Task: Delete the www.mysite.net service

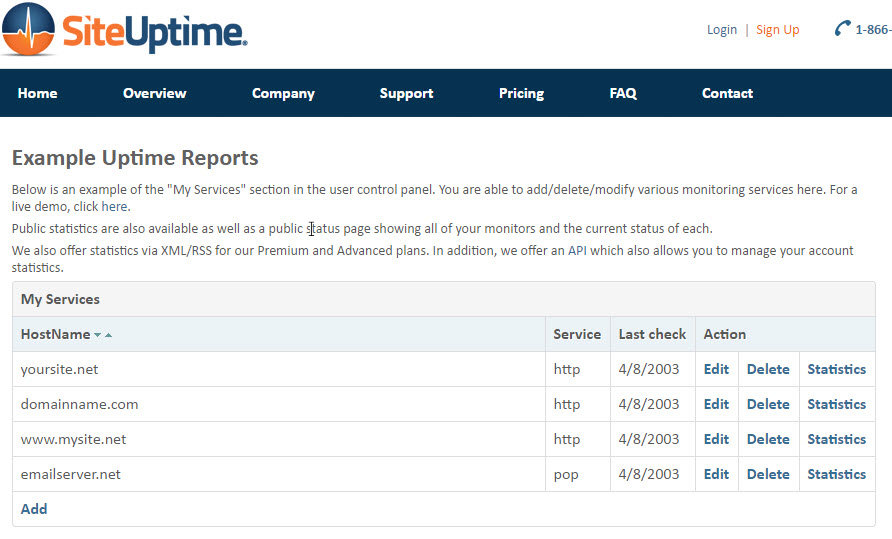Action: pyautogui.click(x=768, y=439)
